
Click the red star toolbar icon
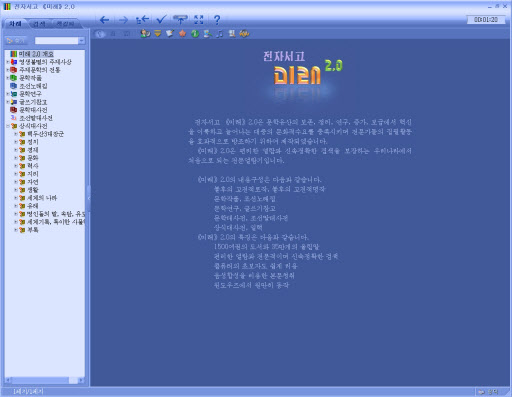click(x=182, y=34)
